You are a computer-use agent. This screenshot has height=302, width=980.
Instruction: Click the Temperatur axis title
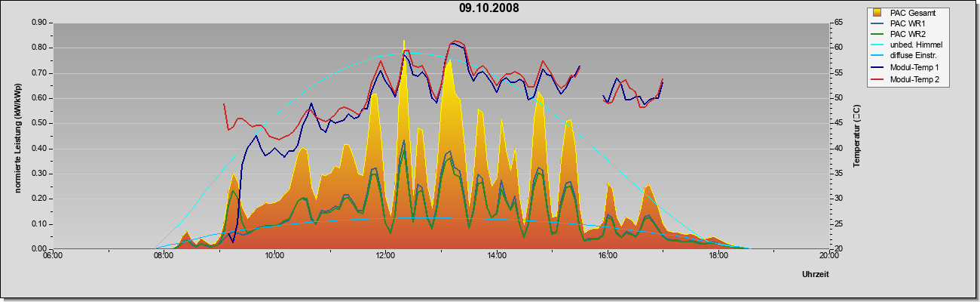tap(856, 136)
